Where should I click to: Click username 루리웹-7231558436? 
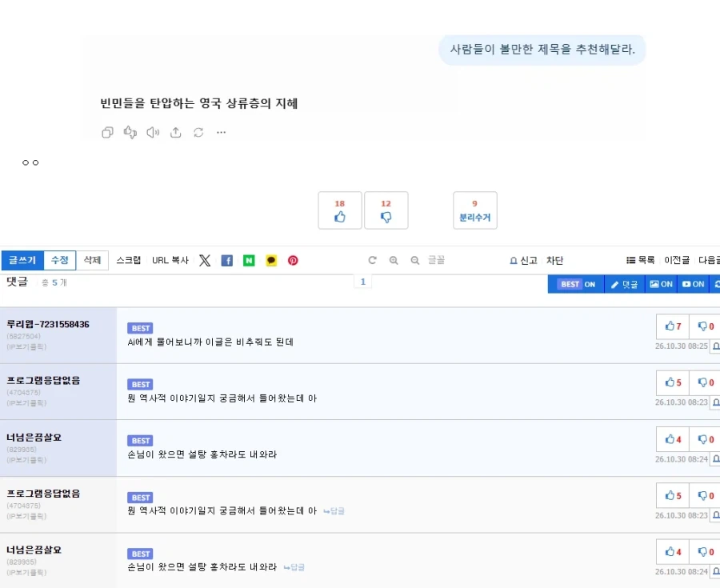(x=48, y=324)
